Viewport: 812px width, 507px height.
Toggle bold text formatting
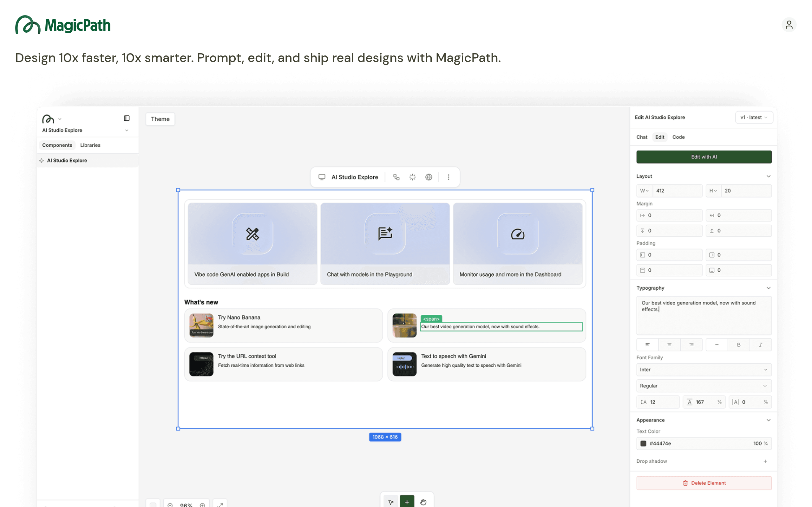pyautogui.click(x=738, y=345)
